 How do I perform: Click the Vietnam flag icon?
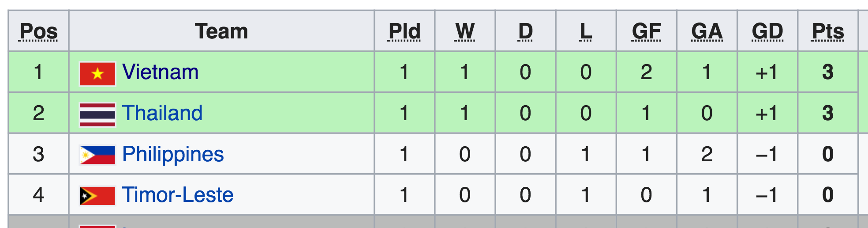point(97,74)
